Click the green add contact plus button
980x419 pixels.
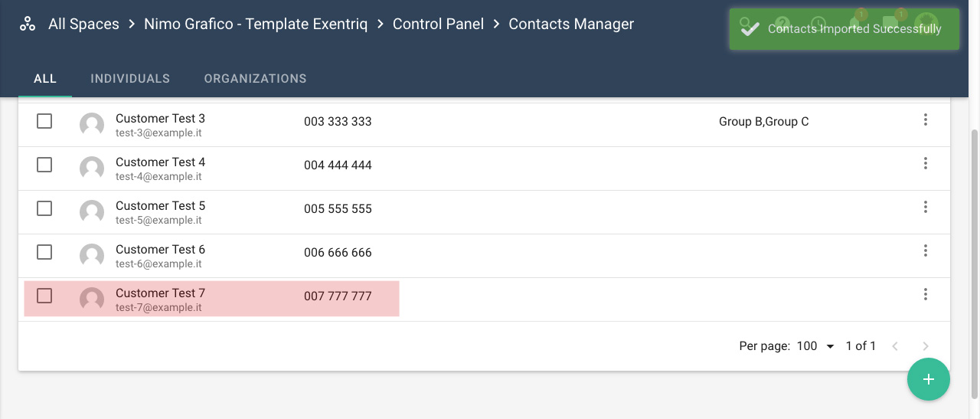pos(929,379)
